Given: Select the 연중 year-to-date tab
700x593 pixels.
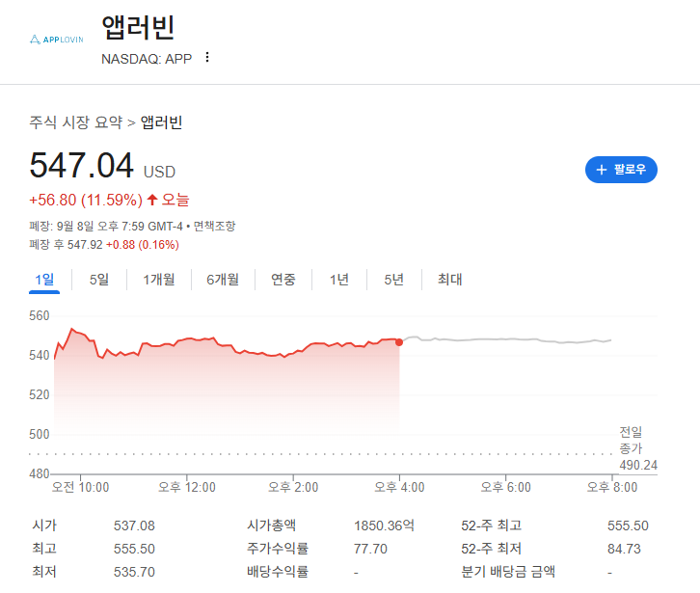Looking at the screenshot, I should click(283, 280).
